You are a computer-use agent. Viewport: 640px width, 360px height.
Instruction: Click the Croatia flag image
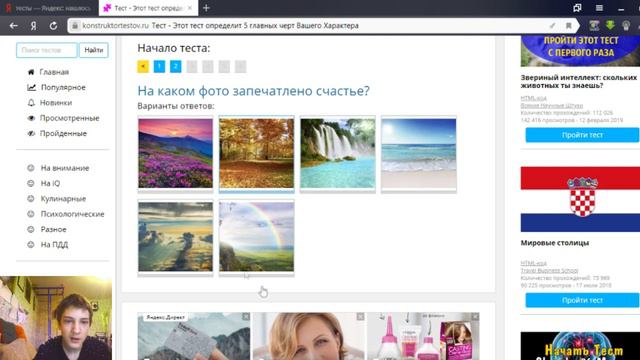click(x=580, y=199)
